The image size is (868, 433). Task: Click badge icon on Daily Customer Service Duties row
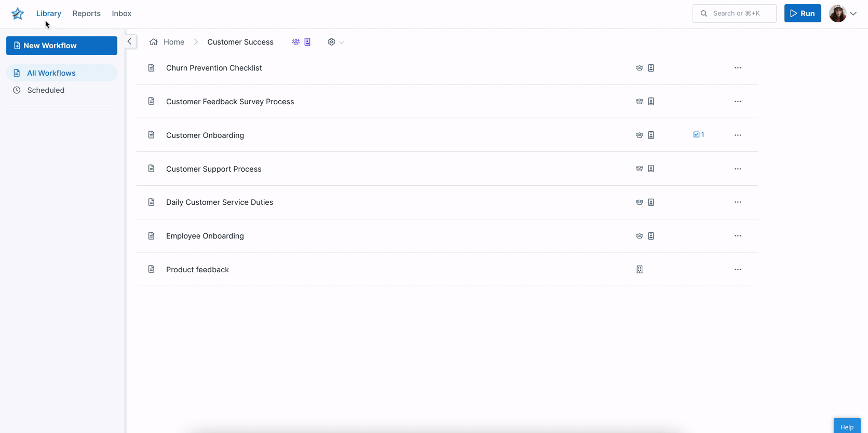(651, 202)
